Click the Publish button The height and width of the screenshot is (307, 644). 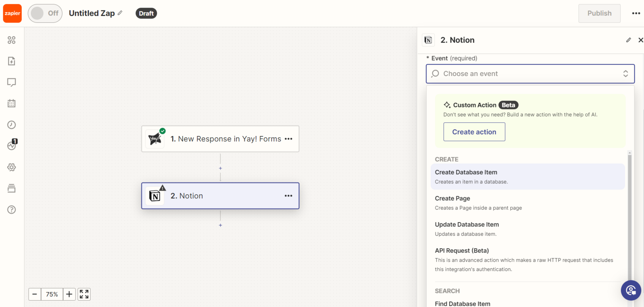[599, 13]
